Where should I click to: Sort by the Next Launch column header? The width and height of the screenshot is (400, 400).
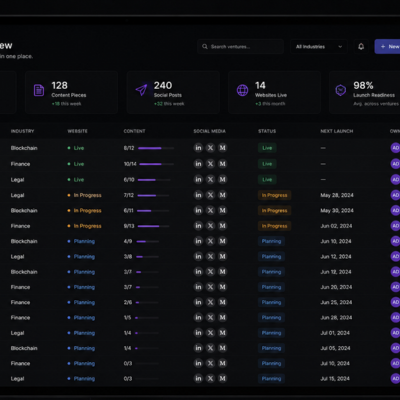pos(337,131)
